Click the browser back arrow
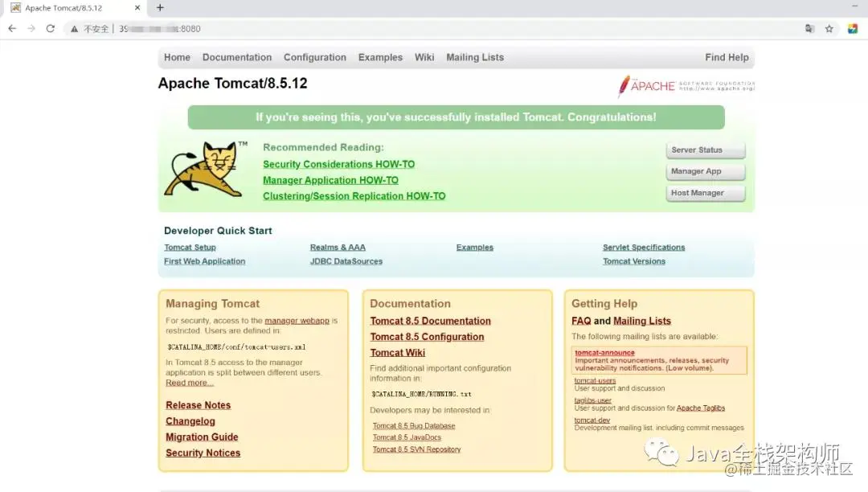 point(12,29)
